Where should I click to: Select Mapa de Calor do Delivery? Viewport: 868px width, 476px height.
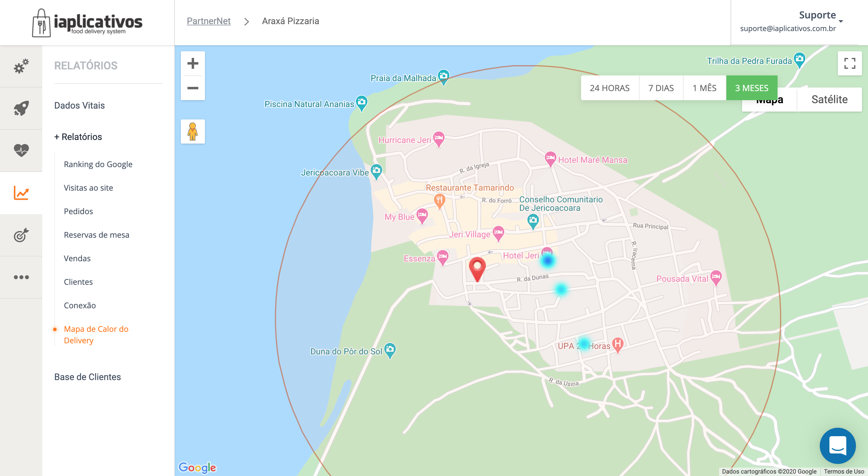[96, 335]
